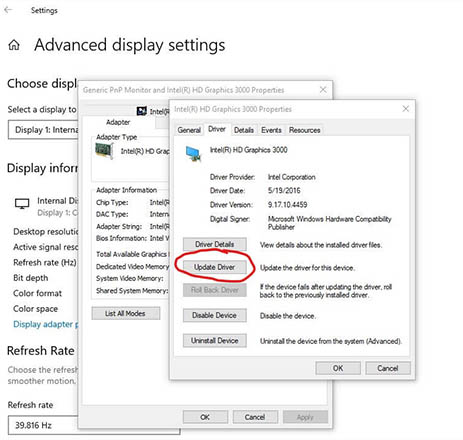Click the Chip Type label

[112, 202]
